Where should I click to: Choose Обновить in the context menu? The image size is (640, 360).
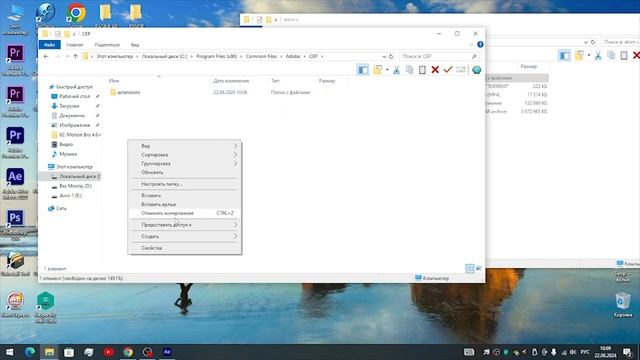[184, 172]
